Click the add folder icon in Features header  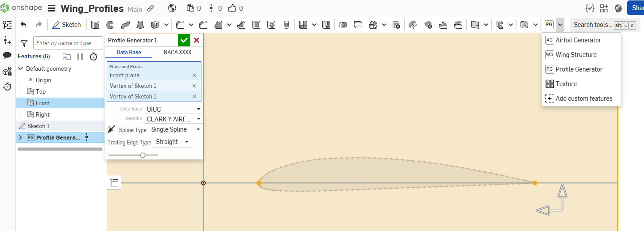point(67,56)
